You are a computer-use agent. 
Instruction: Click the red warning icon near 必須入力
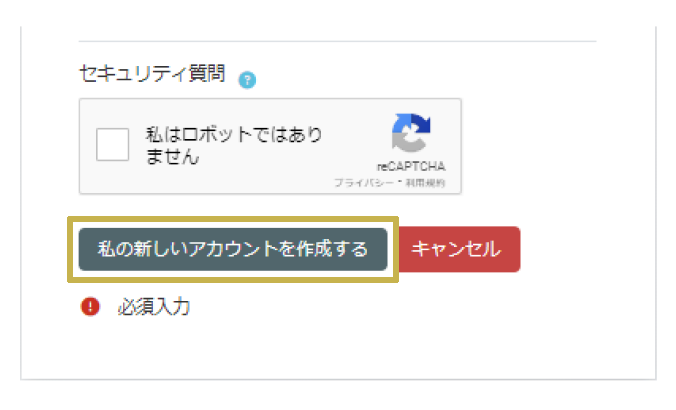tap(90, 307)
